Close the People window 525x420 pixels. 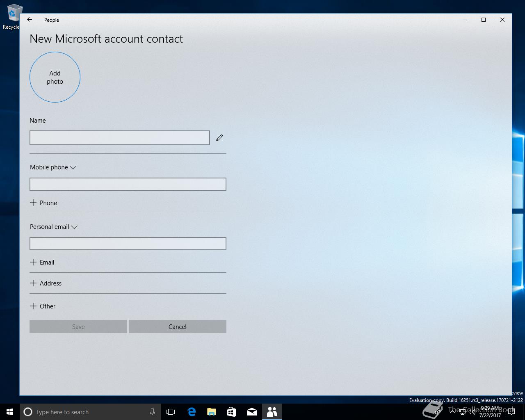tap(502, 20)
